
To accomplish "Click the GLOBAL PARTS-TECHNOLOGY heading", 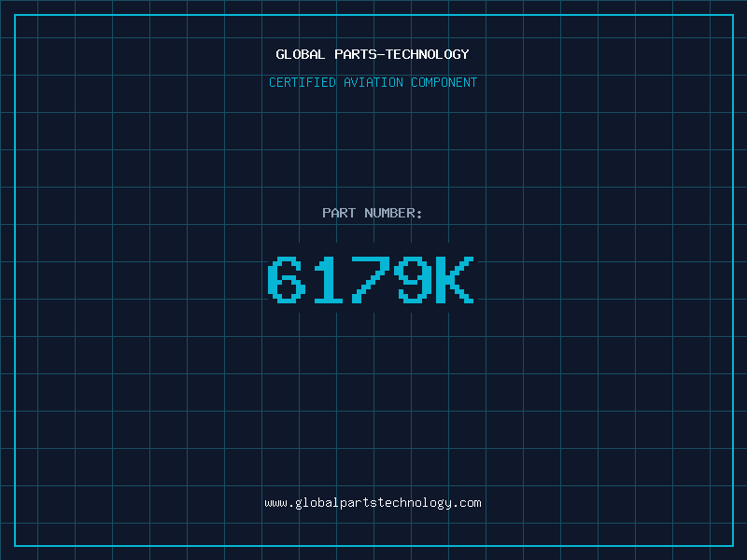I will click(373, 54).
